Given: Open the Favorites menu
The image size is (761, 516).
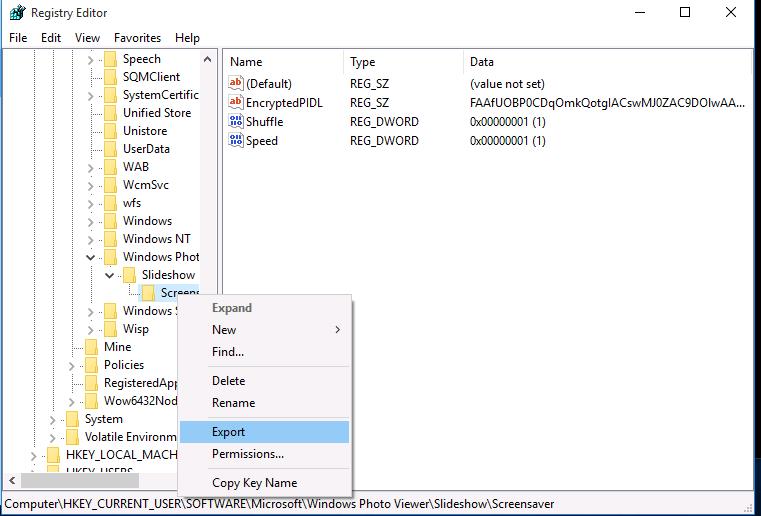Looking at the screenshot, I should pyautogui.click(x=137, y=38).
